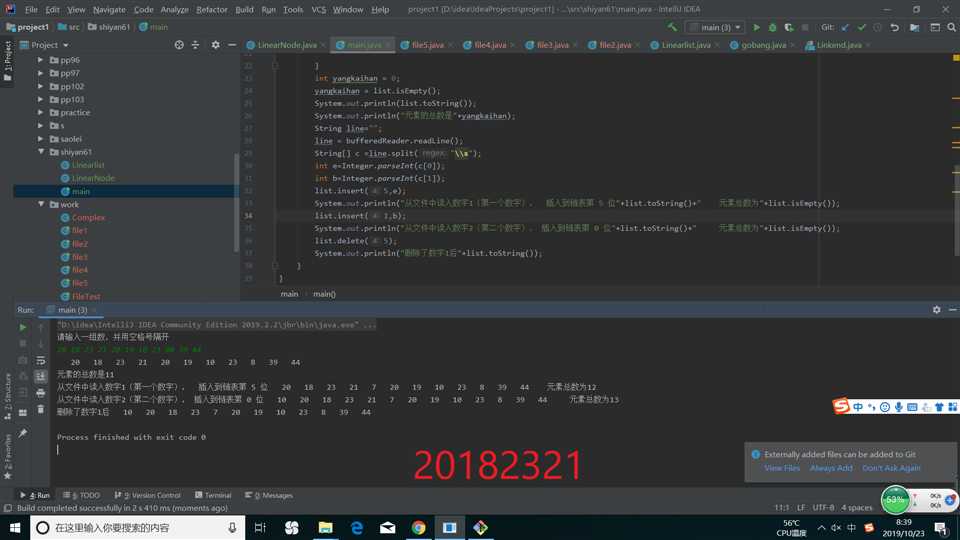Open Mail app from the taskbar
The image size is (960, 540).
pos(388,527)
